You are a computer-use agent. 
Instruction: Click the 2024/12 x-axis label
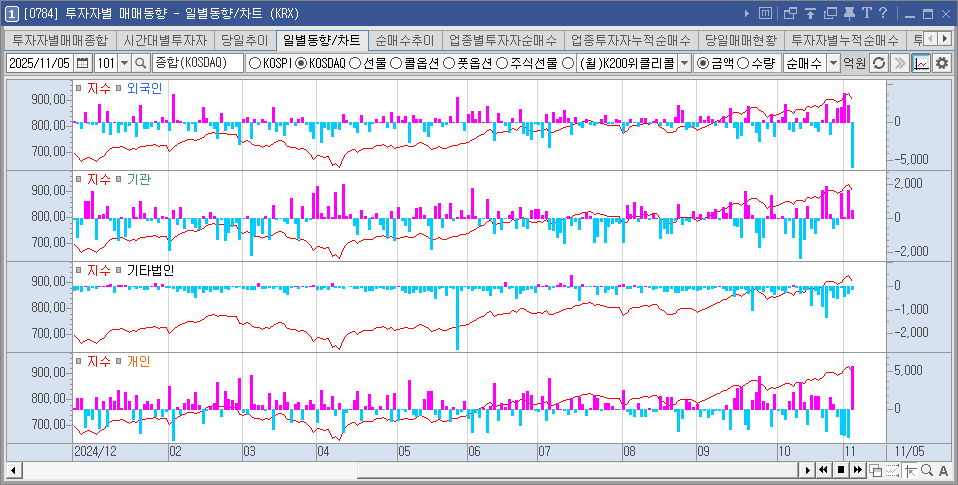[x=95, y=451]
